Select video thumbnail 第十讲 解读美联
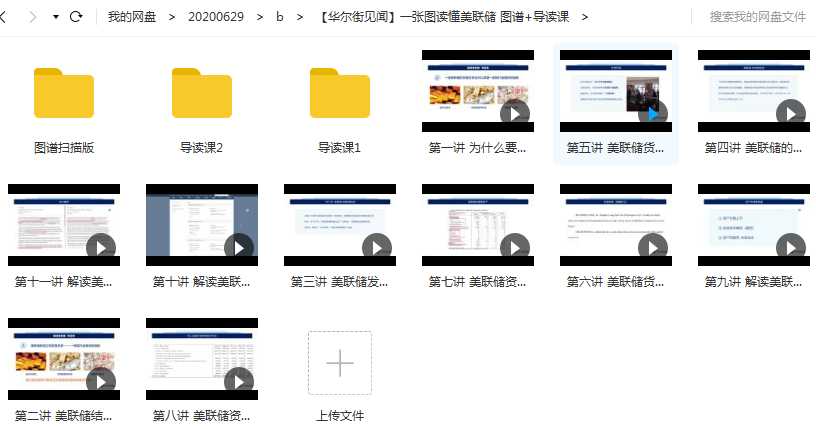 click(202, 225)
